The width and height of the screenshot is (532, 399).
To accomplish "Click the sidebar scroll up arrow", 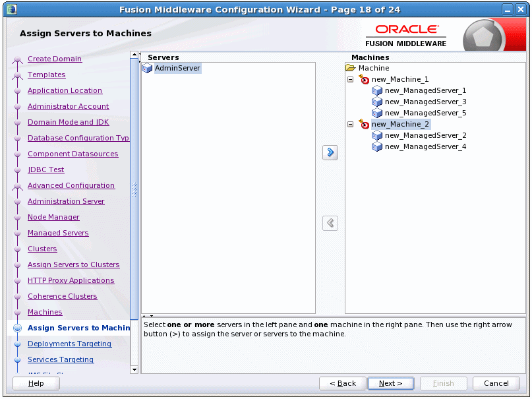I will 134,55.
